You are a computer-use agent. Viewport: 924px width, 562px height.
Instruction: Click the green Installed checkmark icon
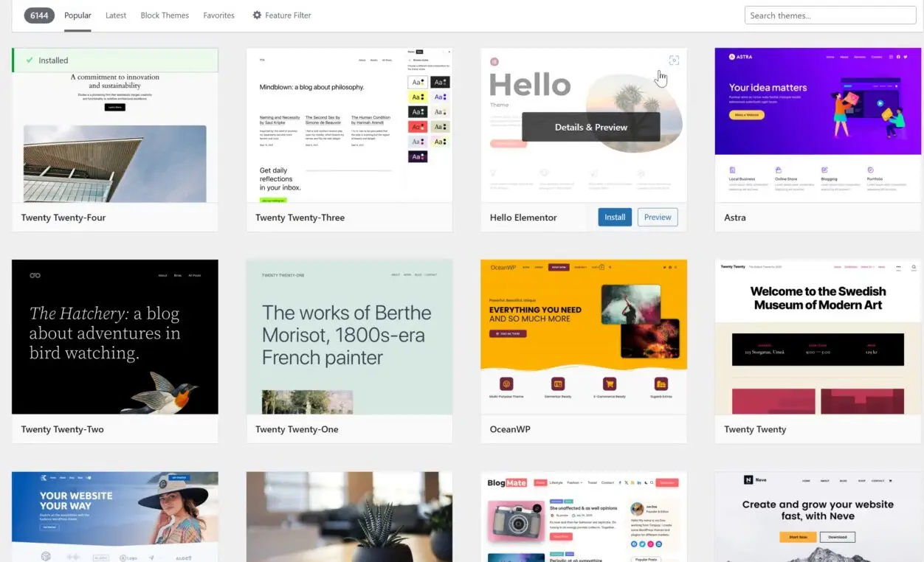click(30, 60)
